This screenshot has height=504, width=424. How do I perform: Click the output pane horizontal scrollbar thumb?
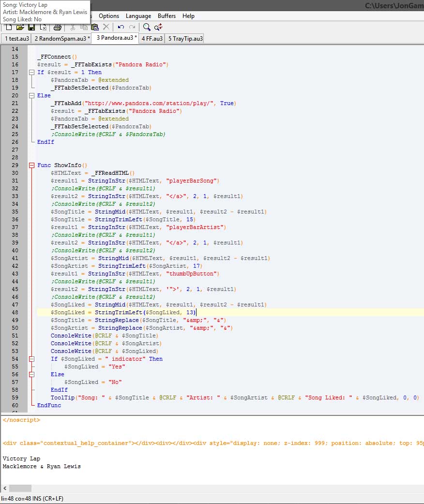tap(20, 488)
